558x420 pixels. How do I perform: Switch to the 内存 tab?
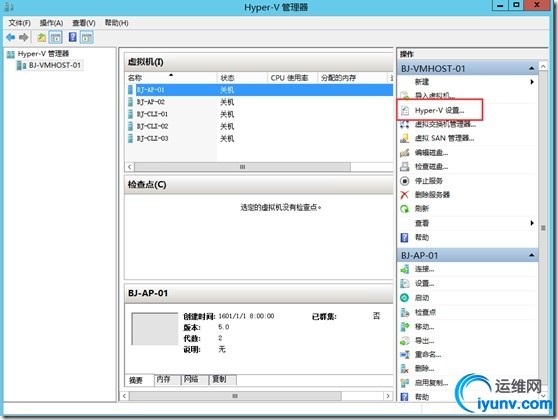(167, 379)
